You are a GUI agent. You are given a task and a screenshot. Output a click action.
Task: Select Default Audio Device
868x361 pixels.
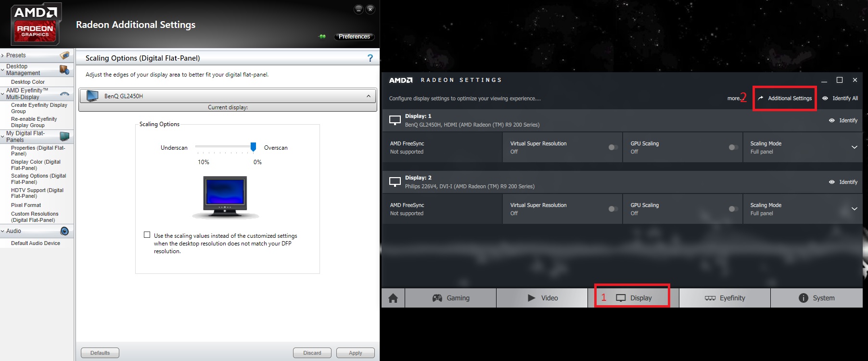pos(36,243)
